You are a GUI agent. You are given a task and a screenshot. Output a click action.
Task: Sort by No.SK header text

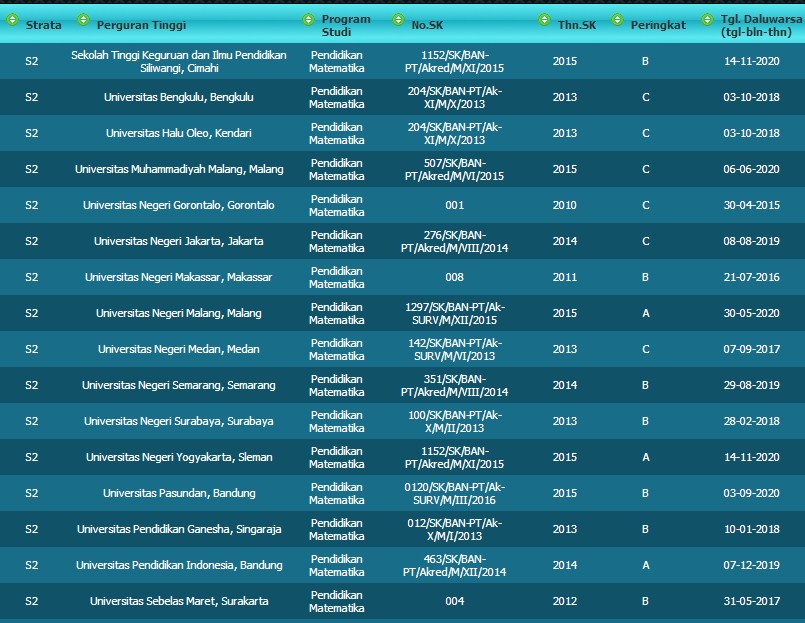pyautogui.click(x=427, y=25)
